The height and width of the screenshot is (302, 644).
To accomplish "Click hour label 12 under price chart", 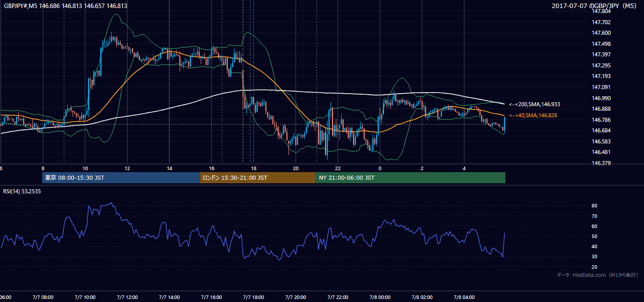I will point(127,169).
